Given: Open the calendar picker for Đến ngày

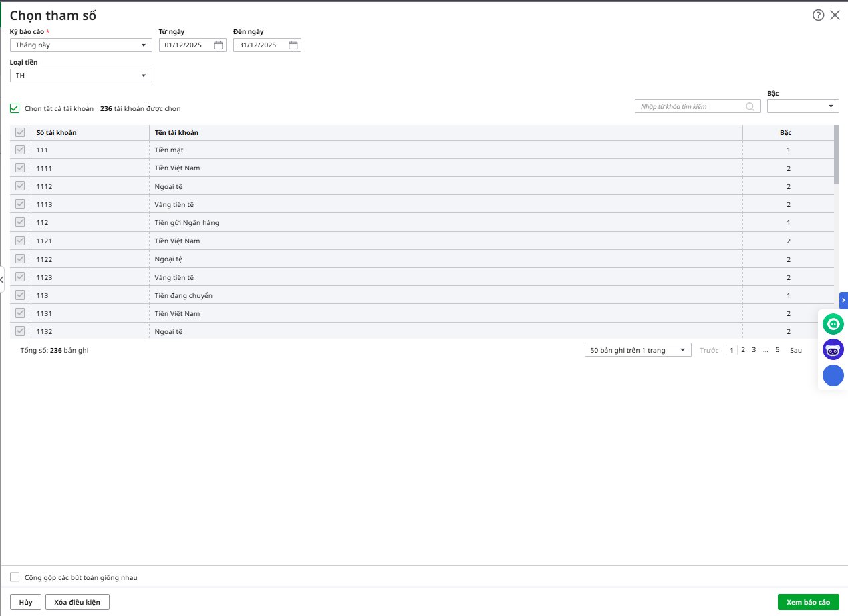Looking at the screenshot, I should coord(293,45).
